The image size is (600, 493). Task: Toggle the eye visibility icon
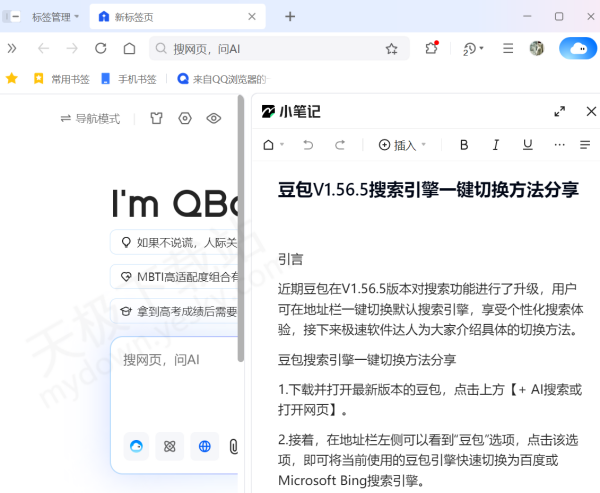214,118
